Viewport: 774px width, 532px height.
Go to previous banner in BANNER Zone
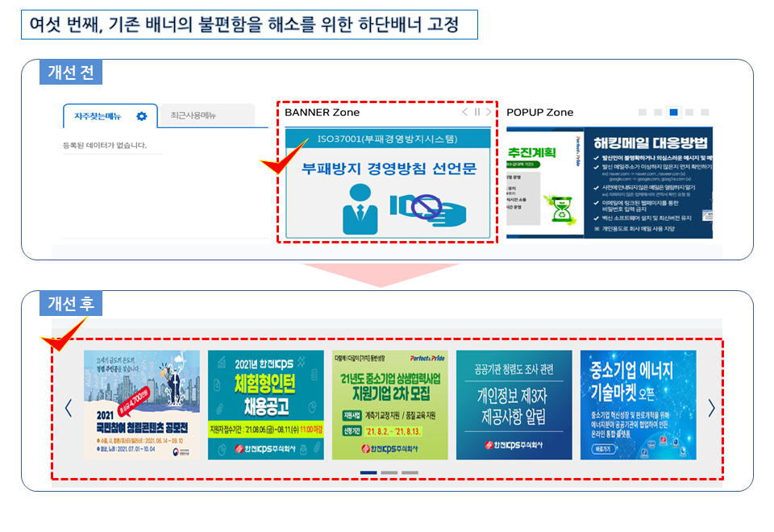pos(464,112)
